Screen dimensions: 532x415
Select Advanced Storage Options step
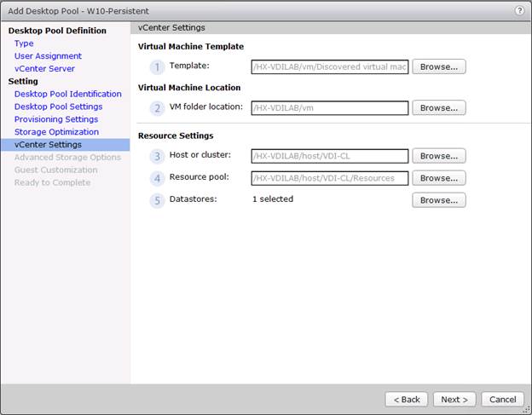[x=67, y=158]
